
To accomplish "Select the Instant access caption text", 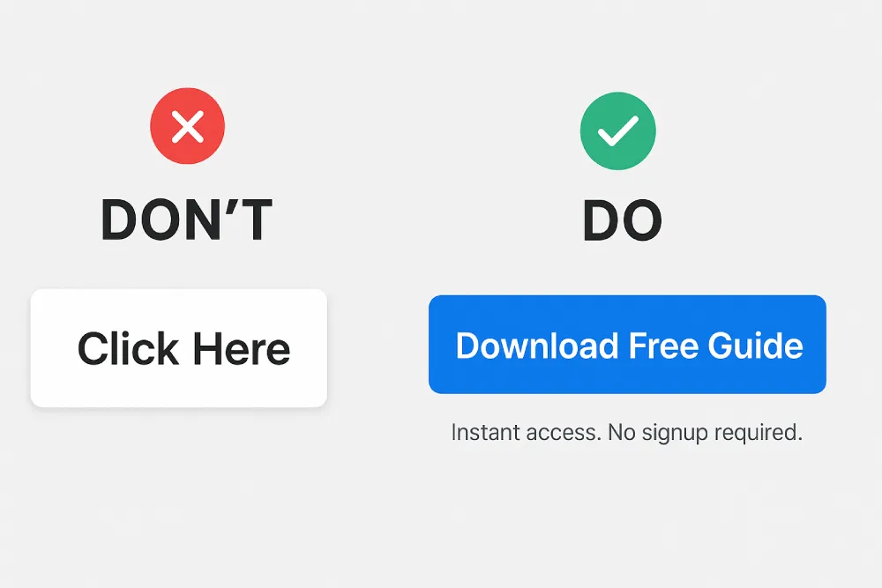I will [626, 432].
